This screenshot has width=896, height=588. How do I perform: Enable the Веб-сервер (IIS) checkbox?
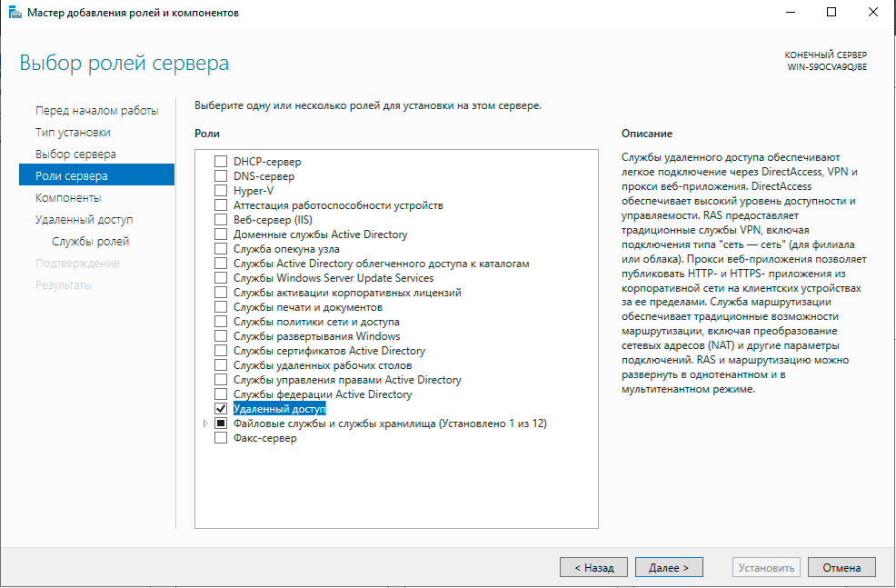(221, 220)
